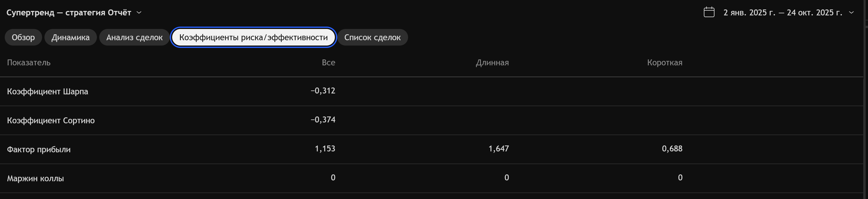Open the Динамика tab

tap(71, 37)
